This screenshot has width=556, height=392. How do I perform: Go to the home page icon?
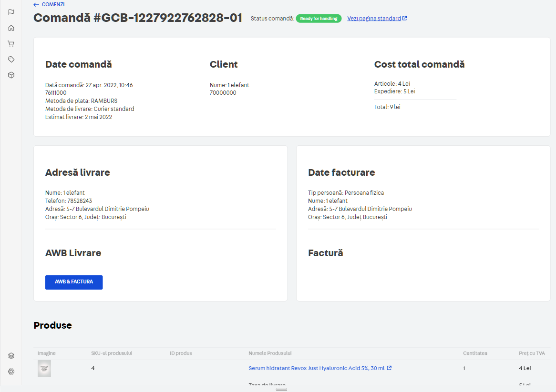point(11,28)
